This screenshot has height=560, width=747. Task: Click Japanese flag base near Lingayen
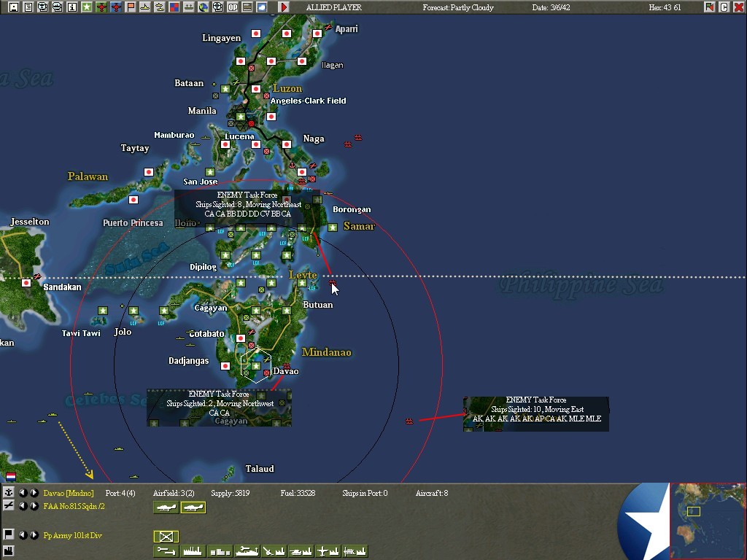click(x=256, y=34)
